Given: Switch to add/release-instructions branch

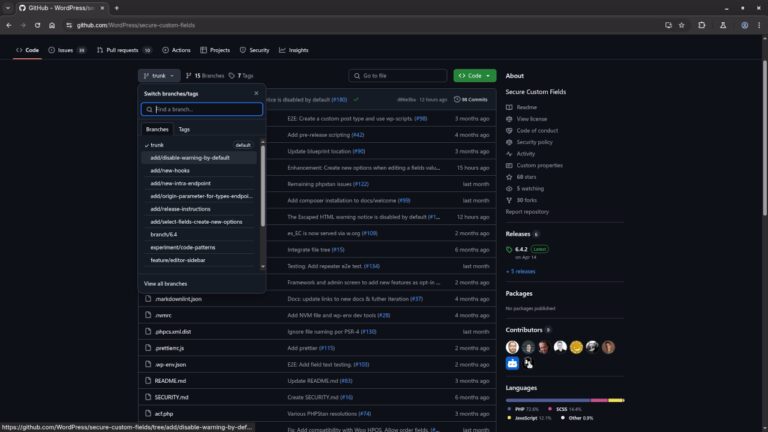Looking at the screenshot, I should click(199, 209).
